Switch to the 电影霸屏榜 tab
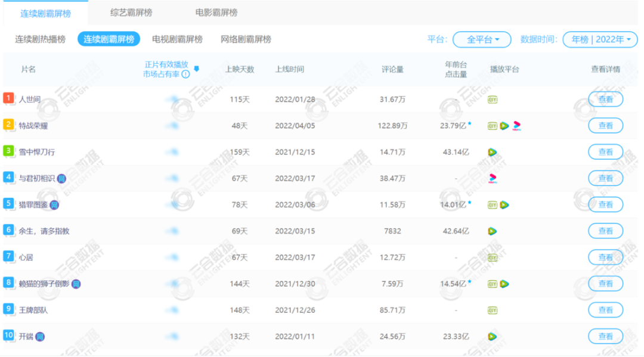644x357 pixels. click(216, 13)
